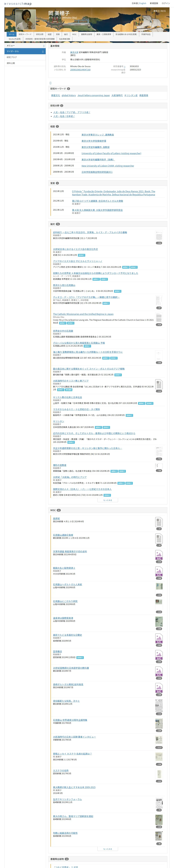The height and width of the screenshot is (868, 174).
Task: Click file icon for 島原城 article
Action: pos(159,522)
